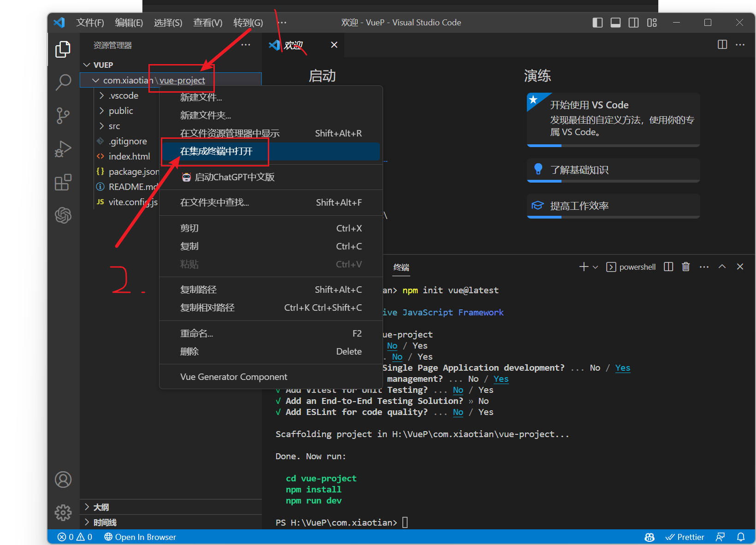Open the 编辑(E) menu
756x545 pixels.
pyautogui.click(x=129, y=23)
